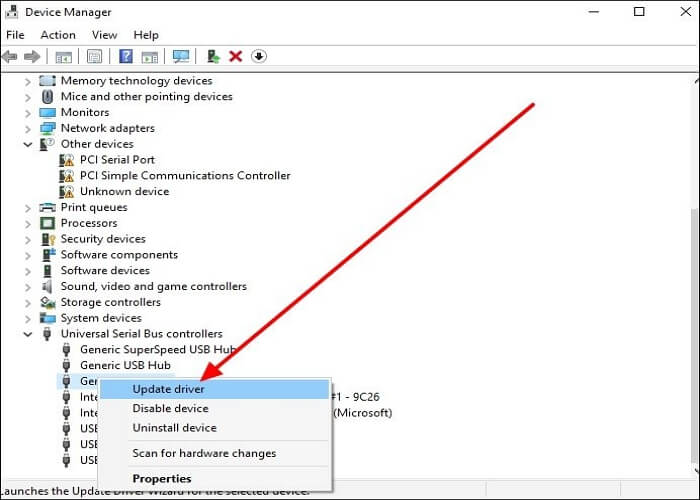Click the Mice and other pointing devices icon
This screenshot has height=500, width=700.
pyautogui.click(x=47, y=96)
